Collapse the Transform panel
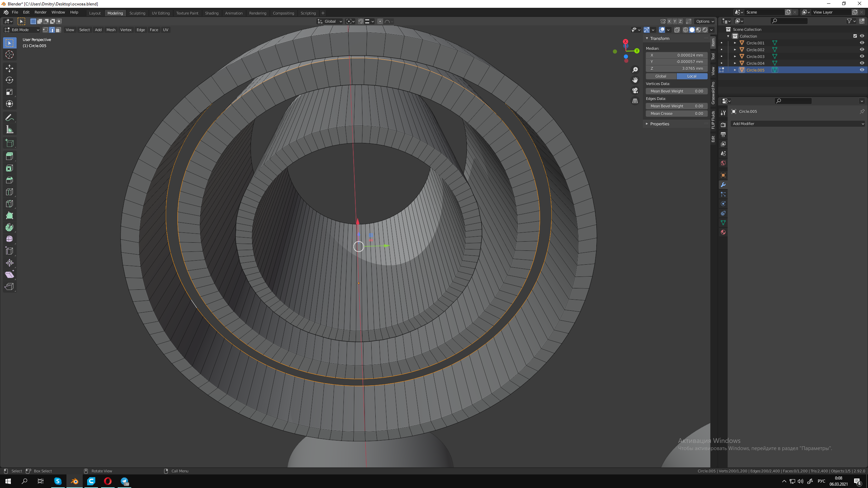This screenshot has width=868, height=488. pos(647,39)
